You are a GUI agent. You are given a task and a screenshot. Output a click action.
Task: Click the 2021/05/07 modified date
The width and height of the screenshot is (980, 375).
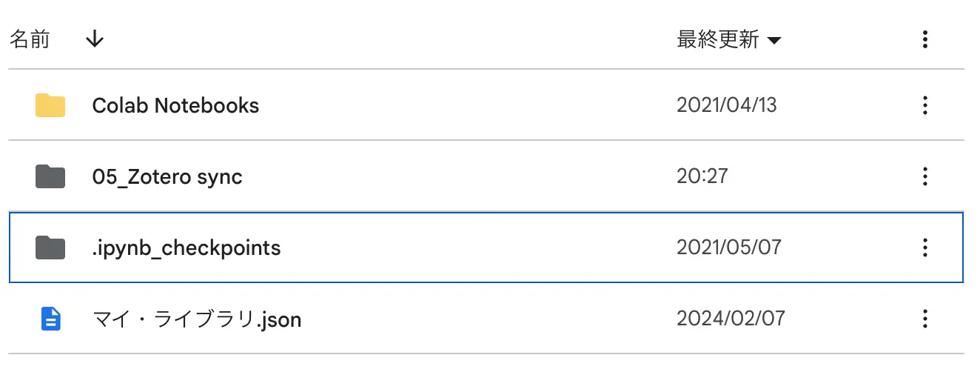point(728,248)
